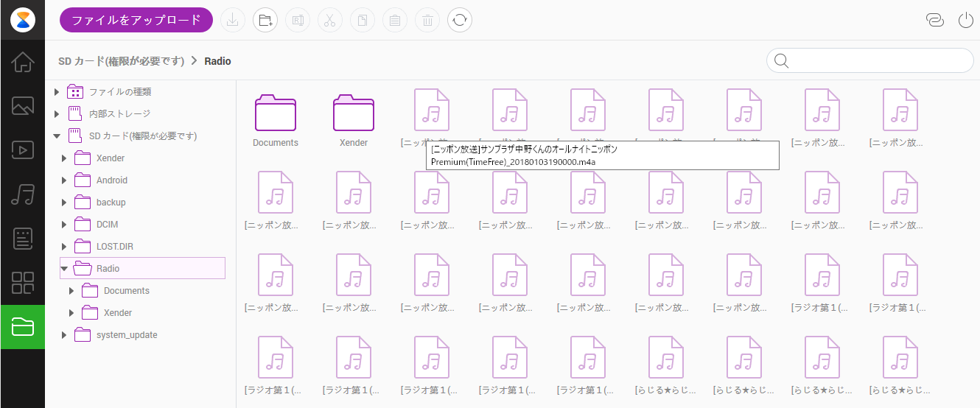The width and height of the screenshot is (980, 408).
Task: Select the Android folder in tree
Action: pos(101,180)
